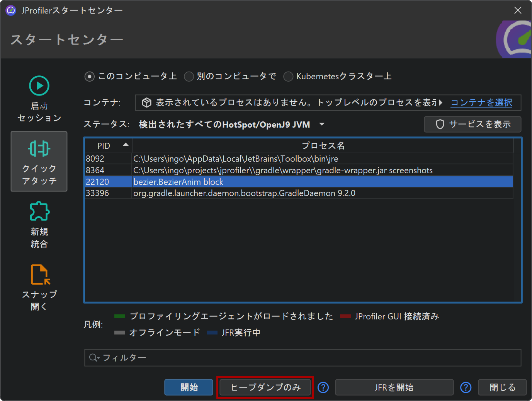This screenshot has height=401, width=532.
Task: Click into the フィルター text field
Action: tap(309, 358)
